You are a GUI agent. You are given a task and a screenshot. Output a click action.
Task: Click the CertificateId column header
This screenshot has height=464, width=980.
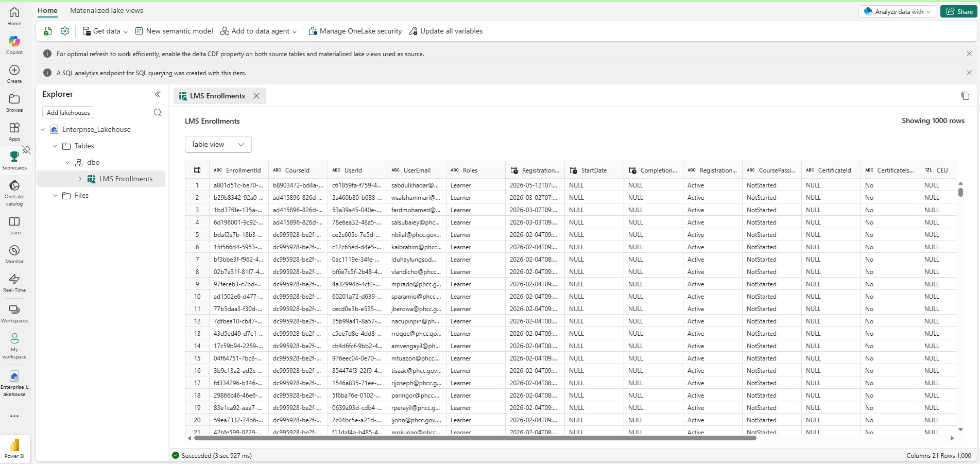pyautogui.click(x=831, y=170)
